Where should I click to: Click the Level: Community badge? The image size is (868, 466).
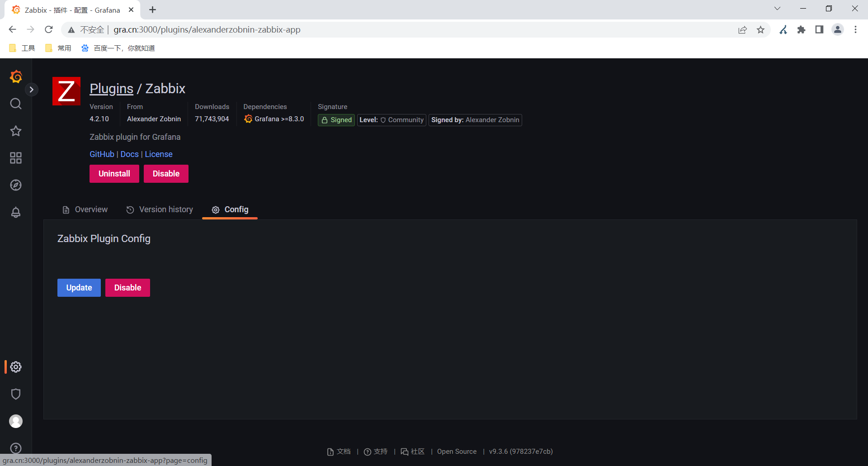pyautogui.click(x=392, y=120)
